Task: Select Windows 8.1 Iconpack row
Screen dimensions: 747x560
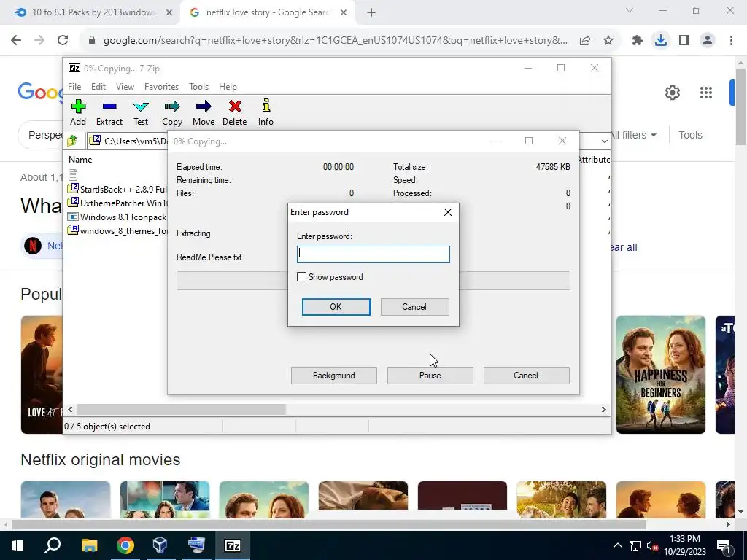Action: [x=117, y=217]
